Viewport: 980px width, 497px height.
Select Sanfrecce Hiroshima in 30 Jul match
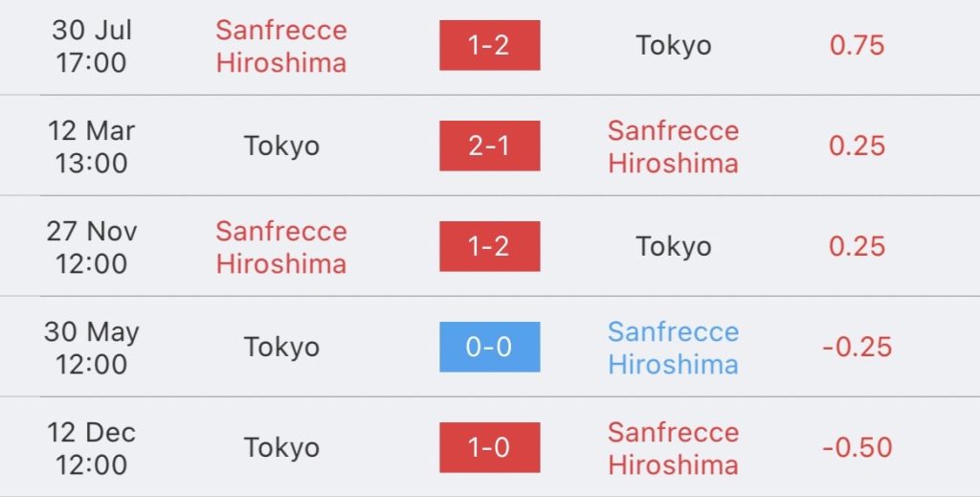pos(280,46)
